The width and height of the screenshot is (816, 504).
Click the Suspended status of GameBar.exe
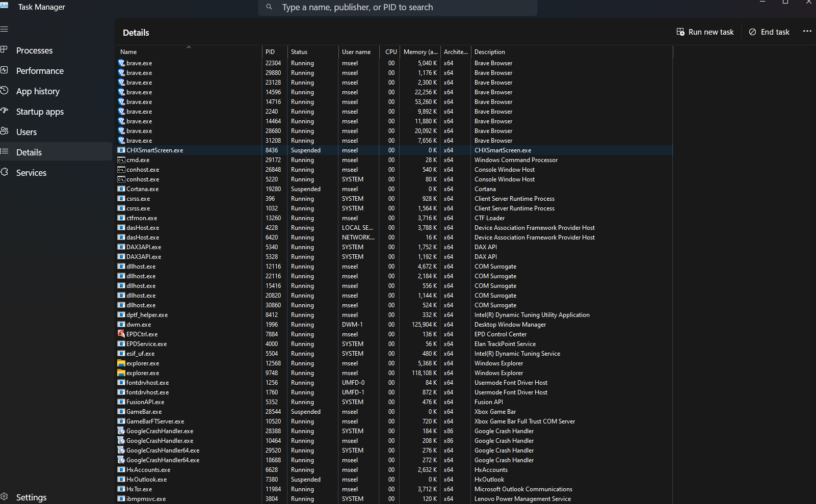click(x=306, y=412)
